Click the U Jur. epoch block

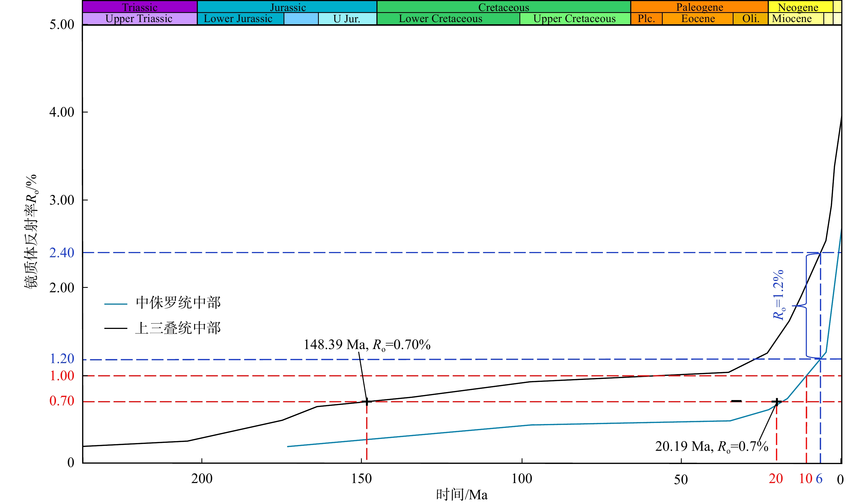(x=347, y=19)
